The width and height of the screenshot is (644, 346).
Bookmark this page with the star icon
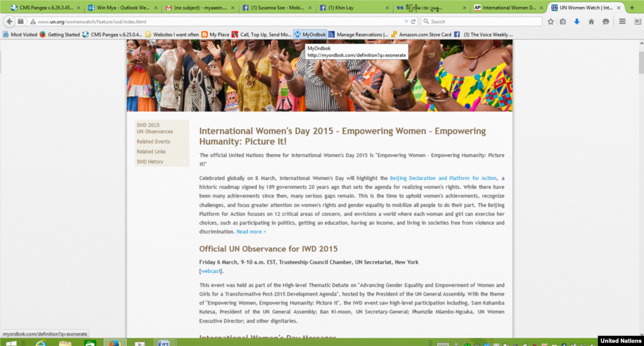551,21
